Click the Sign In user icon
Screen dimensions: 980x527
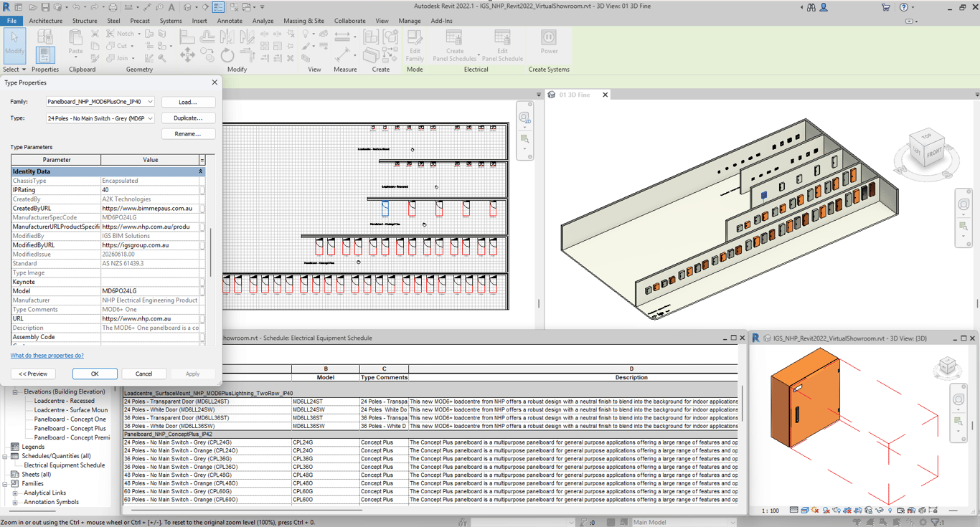pyautogui.click(x=824, y=7)
